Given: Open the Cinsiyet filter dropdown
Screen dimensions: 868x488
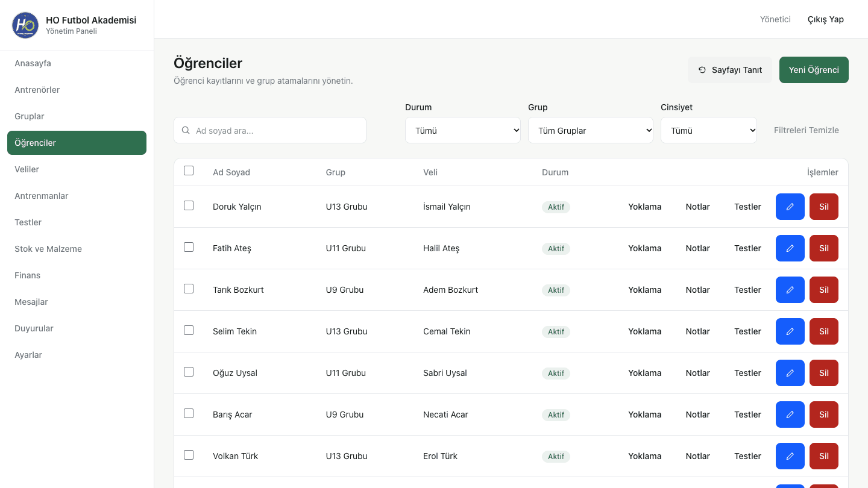Looking at the screenshot, I should click(x=709, y=130).
